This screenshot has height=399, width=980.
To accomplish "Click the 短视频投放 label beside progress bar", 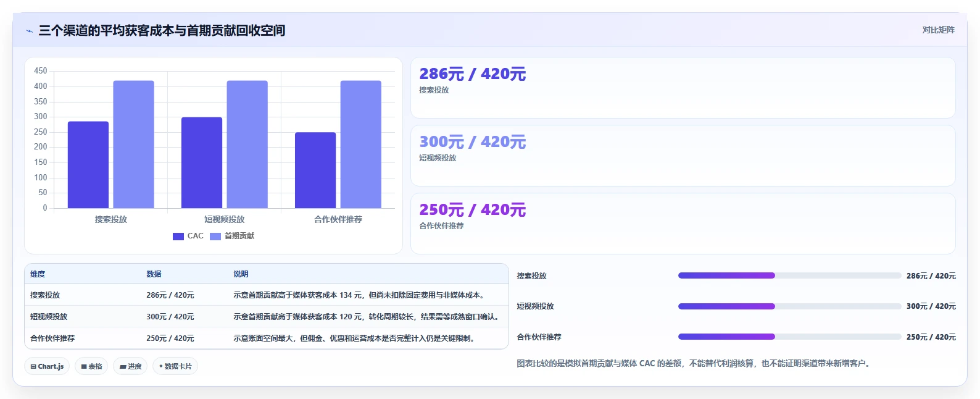I will point(536,306).
